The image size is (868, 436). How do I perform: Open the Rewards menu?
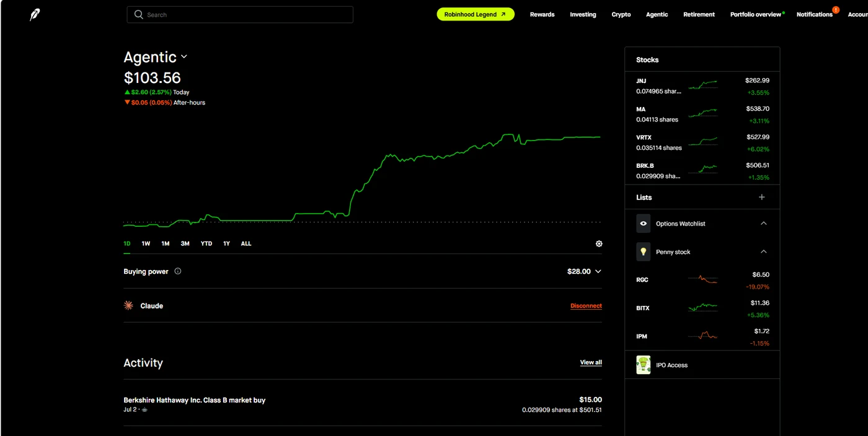[x=542, y=14]
